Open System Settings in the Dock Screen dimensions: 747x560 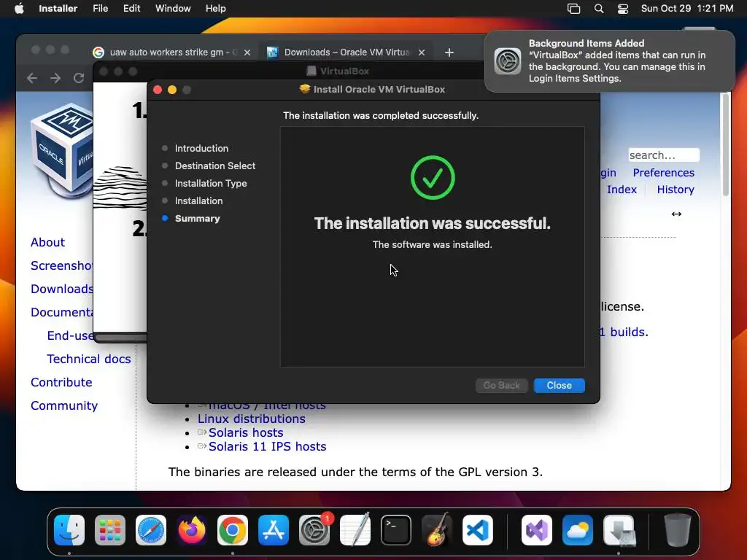[314, 530]
